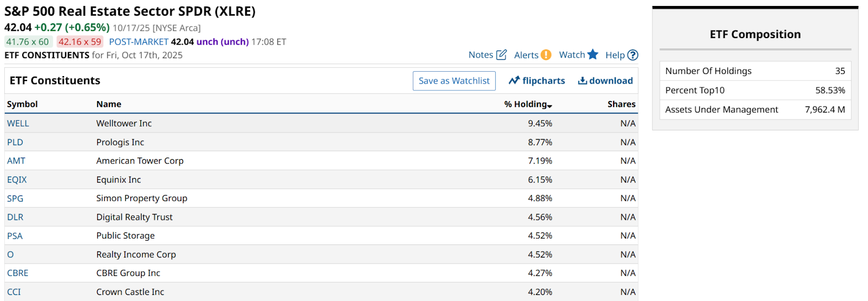This screenshot has height=301, width=868.
Task: Click the POST-MARKET label link
Action: pyautogui.click(x=139, y=42)
